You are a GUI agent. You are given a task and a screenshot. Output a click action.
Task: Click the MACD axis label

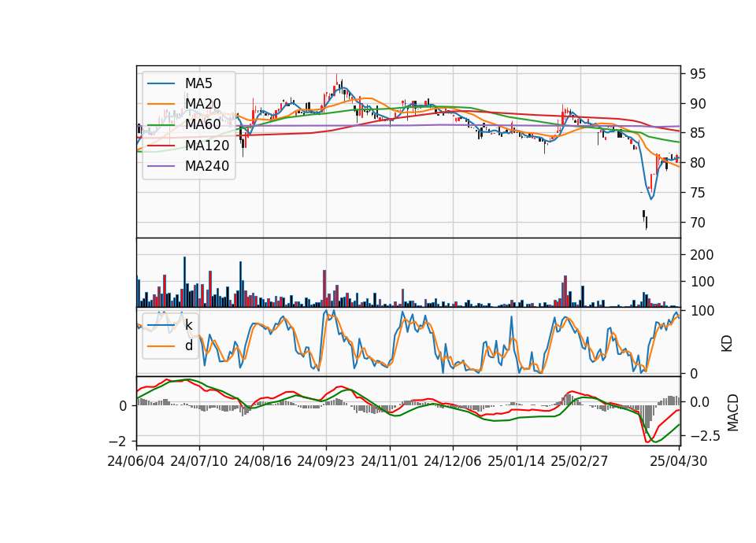(x=733, y=412)
